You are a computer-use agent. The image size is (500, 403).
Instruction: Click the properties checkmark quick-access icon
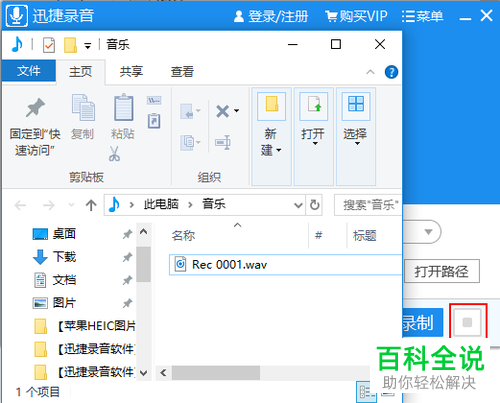(49, 45)
